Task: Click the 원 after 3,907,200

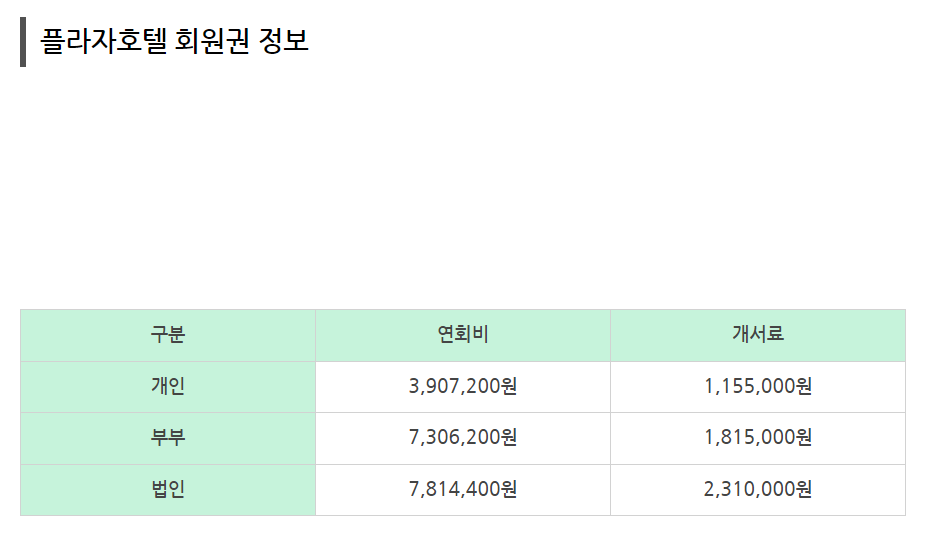Action: [509, 386]
